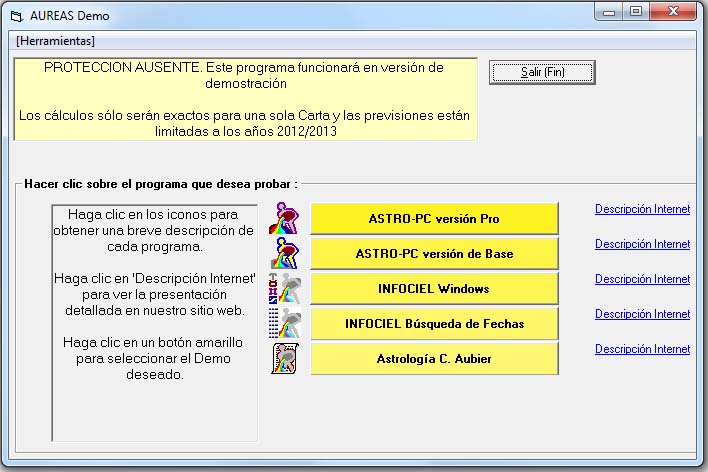The width and height of the screenshot is (708, 472).
Task: Click the ASTRO-PC versión de Base icon
Action: point(284,253)
